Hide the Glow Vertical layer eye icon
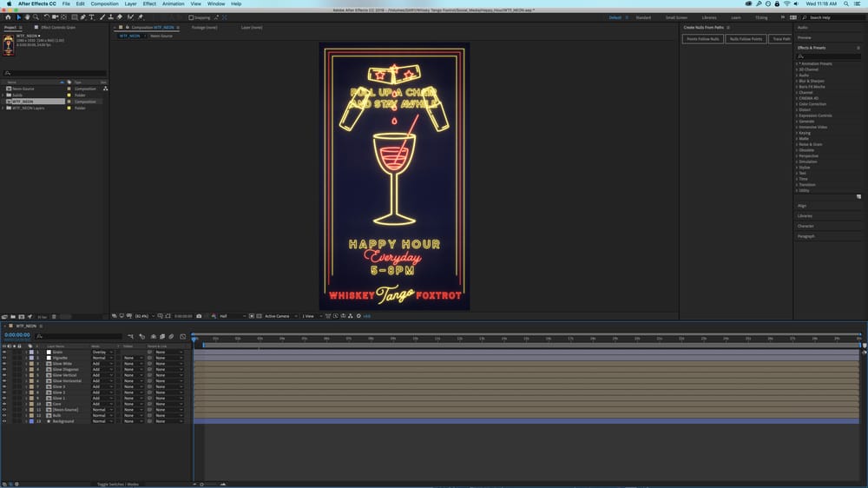Image resolution: width=868 pixels, height=488 pixels. 4,376
